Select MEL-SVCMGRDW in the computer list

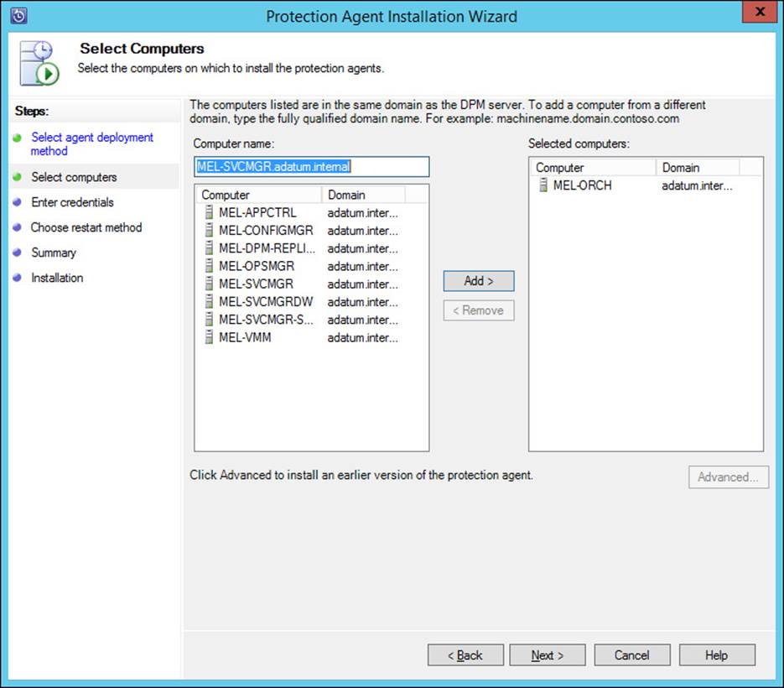point(266,302)
